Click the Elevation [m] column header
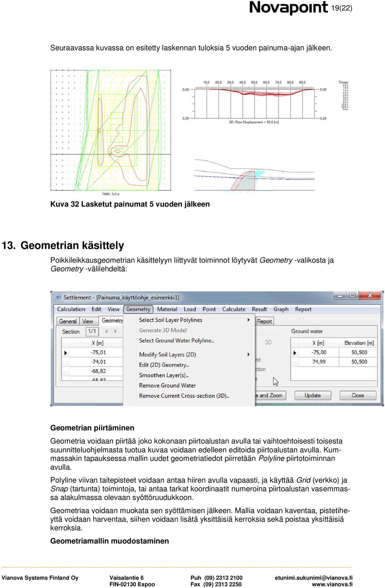385x588 pixels. pyautogui.click(x=358, y=343)
